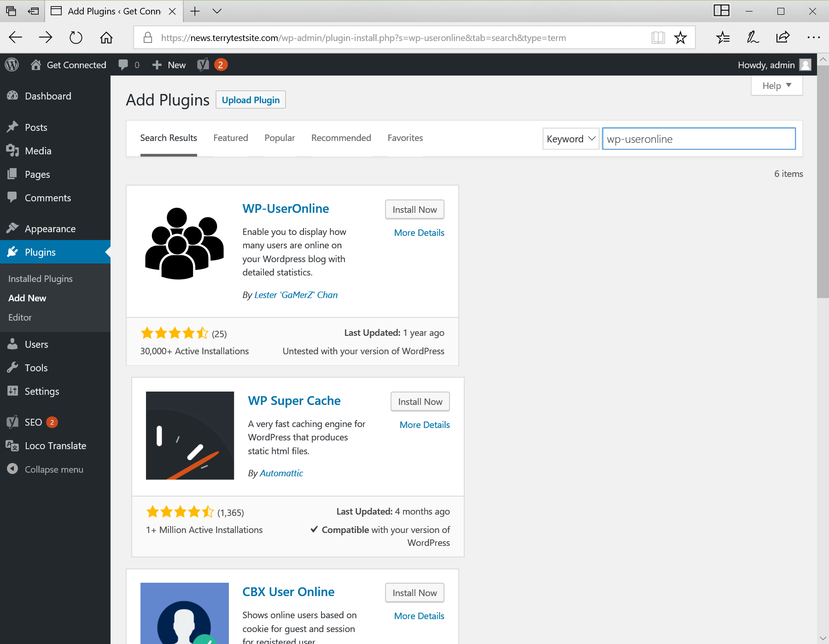Open Automattic author link
The width and height of the screenshot is (829, 644).
281,473
